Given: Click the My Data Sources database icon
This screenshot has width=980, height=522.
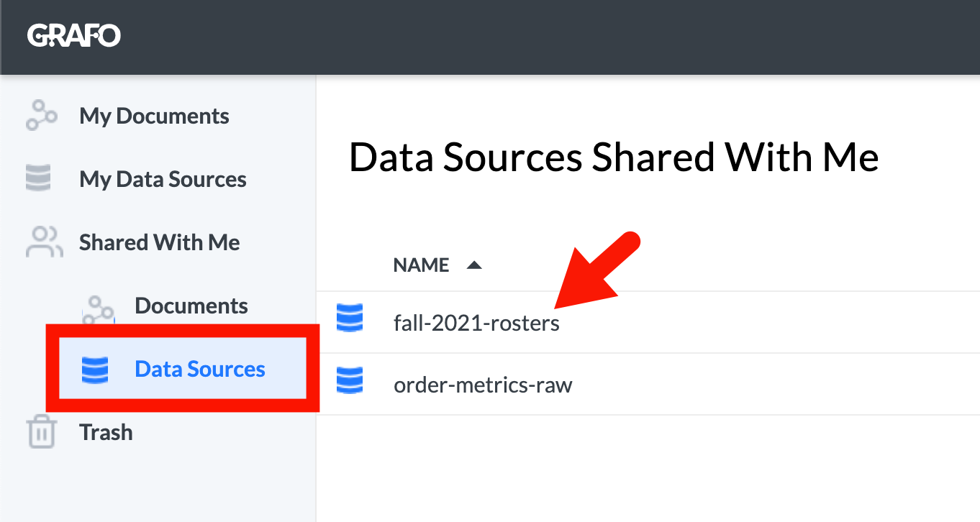Looking at the screenshot, I should tap(39, 179).
